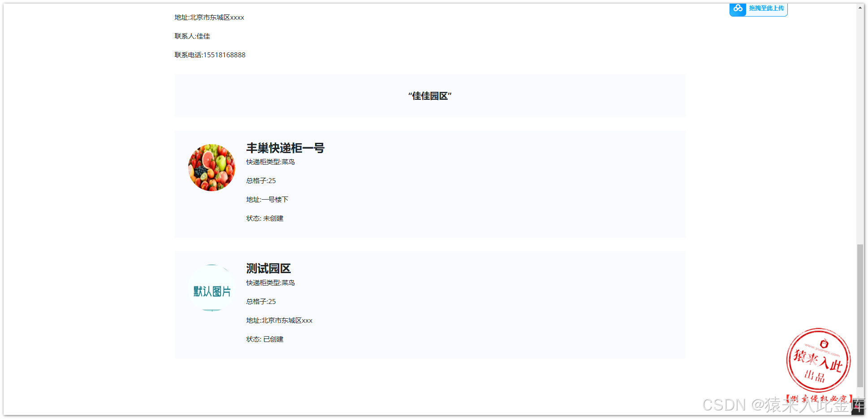Open the 默认图片 thumbnail of 测试园区

pyautogui.click(x=212, y=288)
